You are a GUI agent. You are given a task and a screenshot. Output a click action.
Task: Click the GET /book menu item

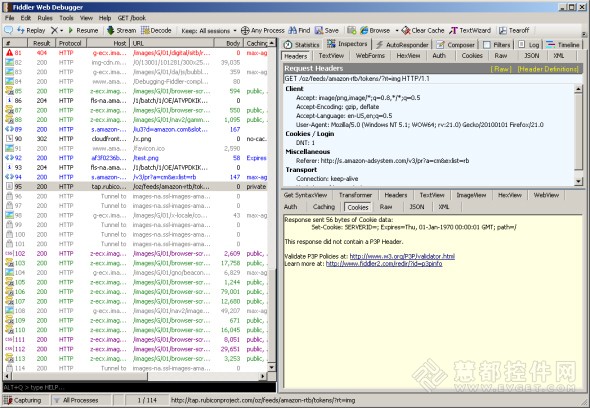coord(131,18)
